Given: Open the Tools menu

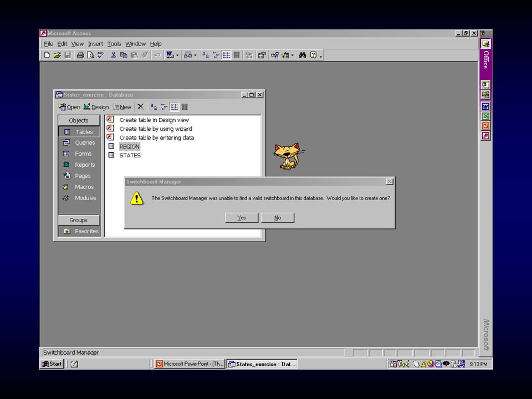Looking at the screenshot, I should tap(114, 44).
